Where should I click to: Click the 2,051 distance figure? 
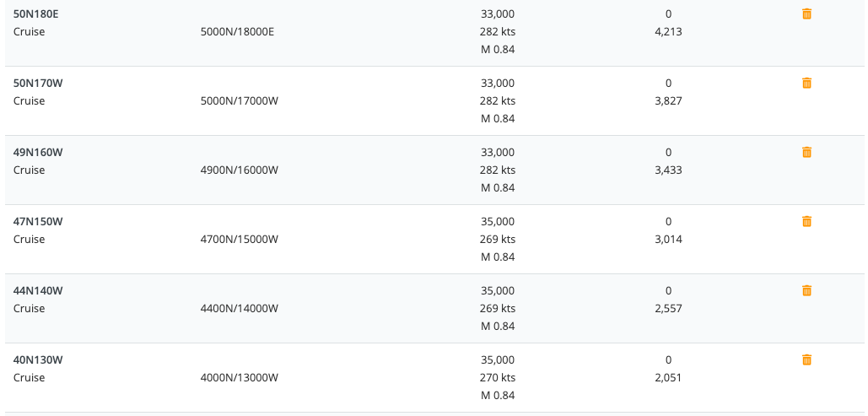pyautogui.click(x=668, y=378)
